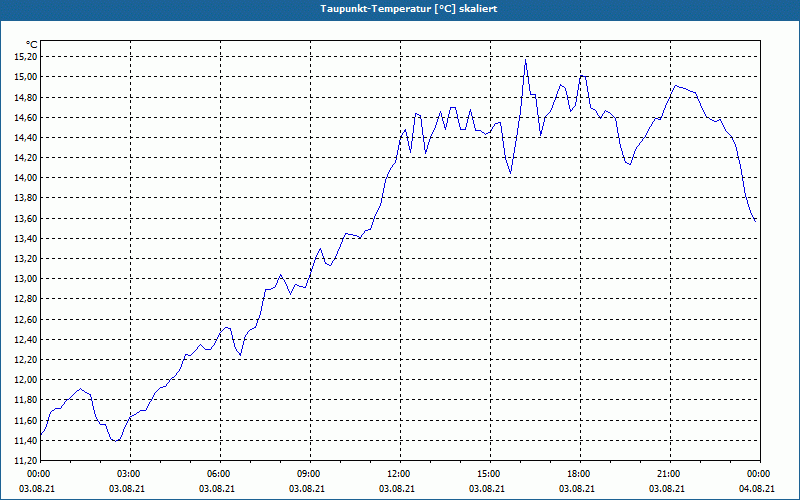Click the 12,80 y-axis label
The image size is (800, 500).
click(x=24, y=299)
